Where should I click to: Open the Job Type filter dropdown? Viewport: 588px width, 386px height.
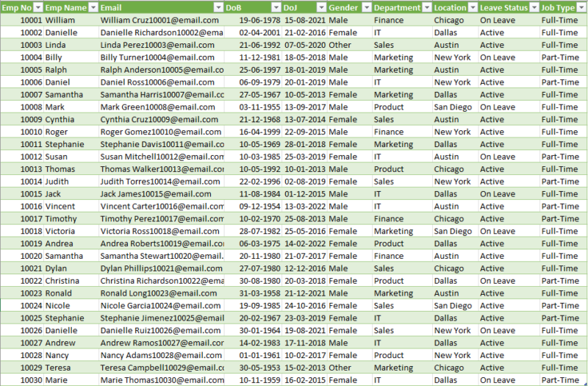(x=581, y=7)
